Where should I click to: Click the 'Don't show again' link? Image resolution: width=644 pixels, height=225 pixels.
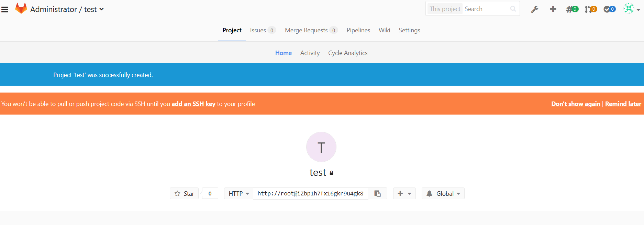click(576, 104)
